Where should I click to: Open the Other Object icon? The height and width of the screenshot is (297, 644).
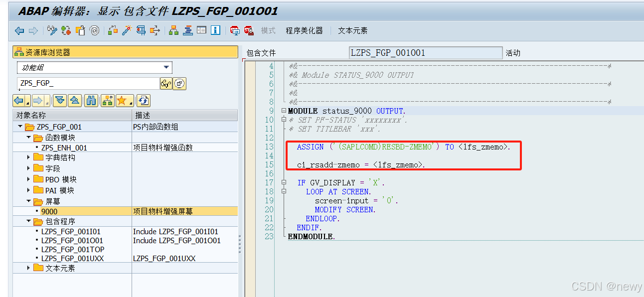click(80, 31)
